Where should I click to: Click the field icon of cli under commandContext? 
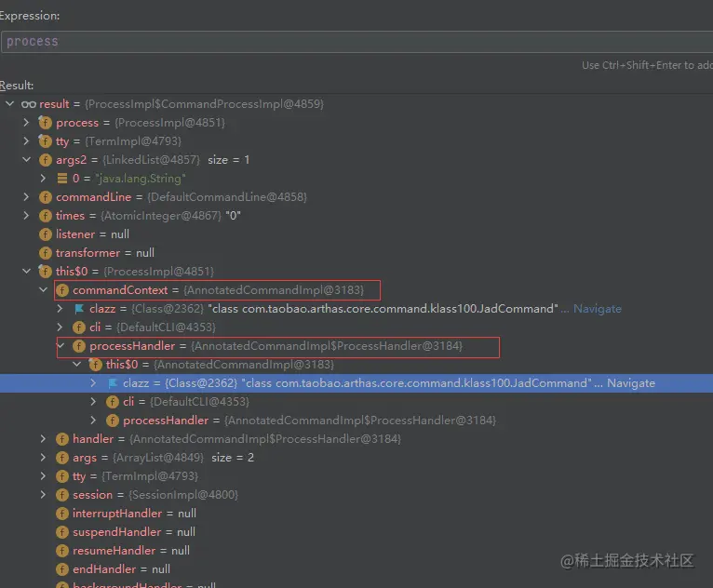[79, 327]
